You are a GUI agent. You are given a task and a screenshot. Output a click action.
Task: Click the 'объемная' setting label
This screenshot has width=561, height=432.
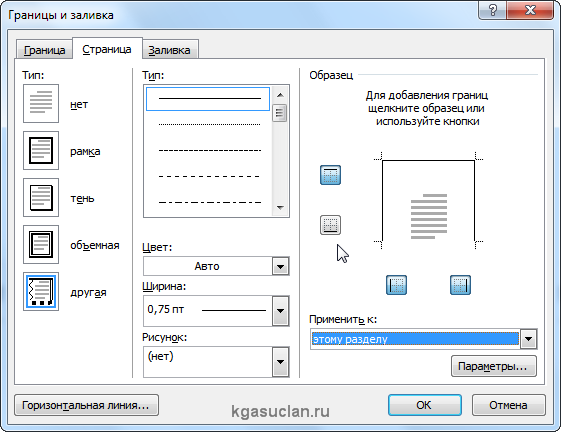95,245
